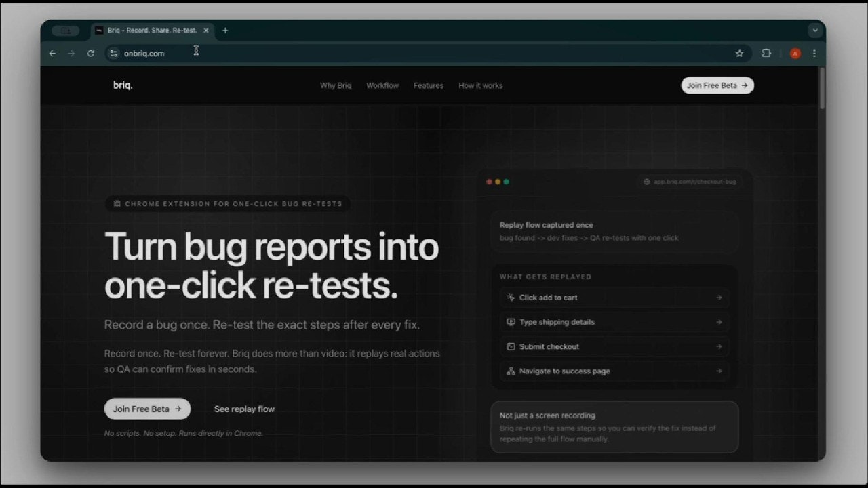868x488 pixels.
Task: Select Type shipping details step
Action: pos(614,322)
